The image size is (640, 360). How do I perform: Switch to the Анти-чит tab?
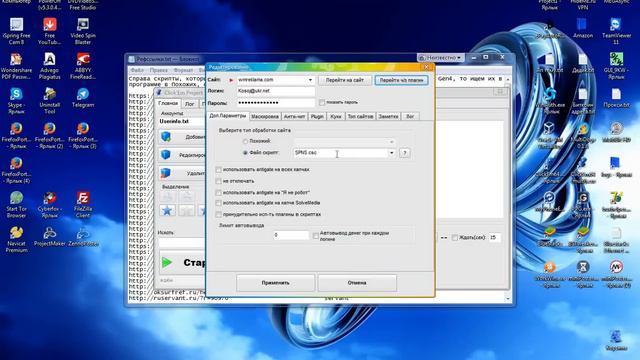294,116
